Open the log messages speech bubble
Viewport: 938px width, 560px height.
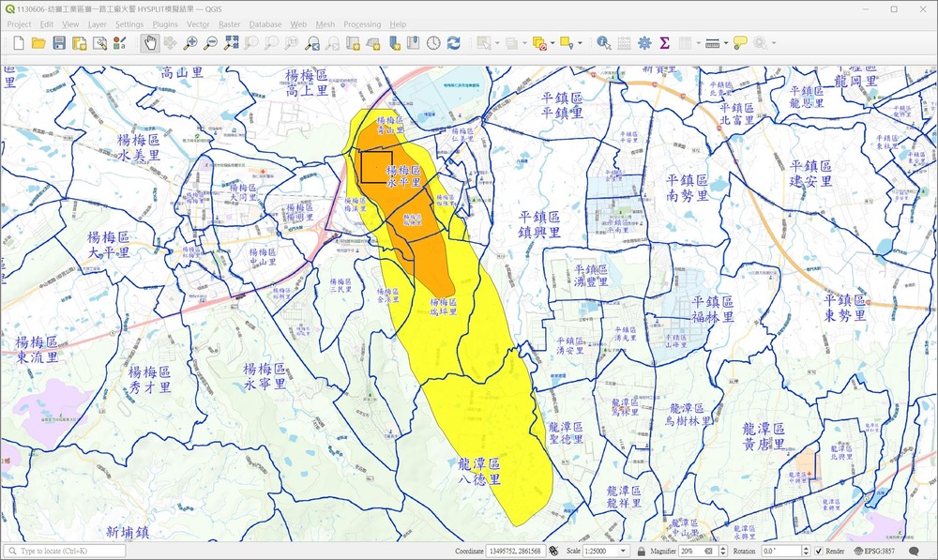[915, 551]
